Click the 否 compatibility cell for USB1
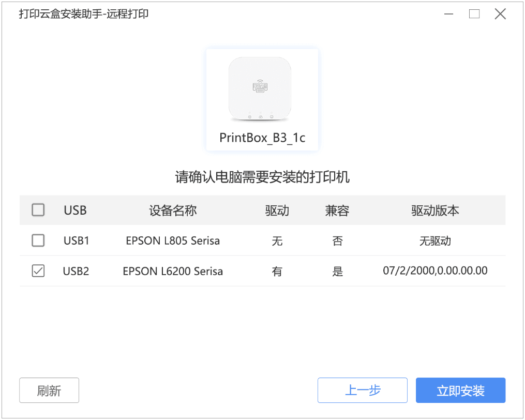The height and width of the screenshot is (420, 525). [x=337, y=241]
